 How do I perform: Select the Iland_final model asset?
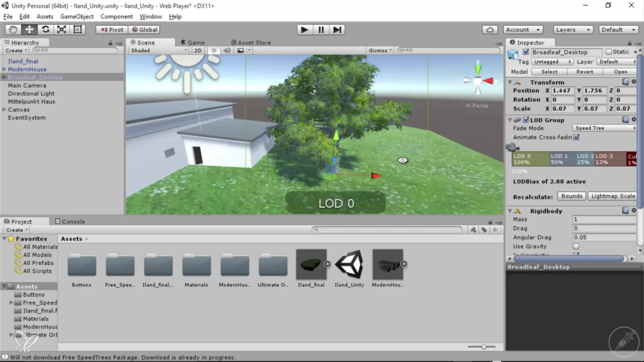[x=311, y=268]
